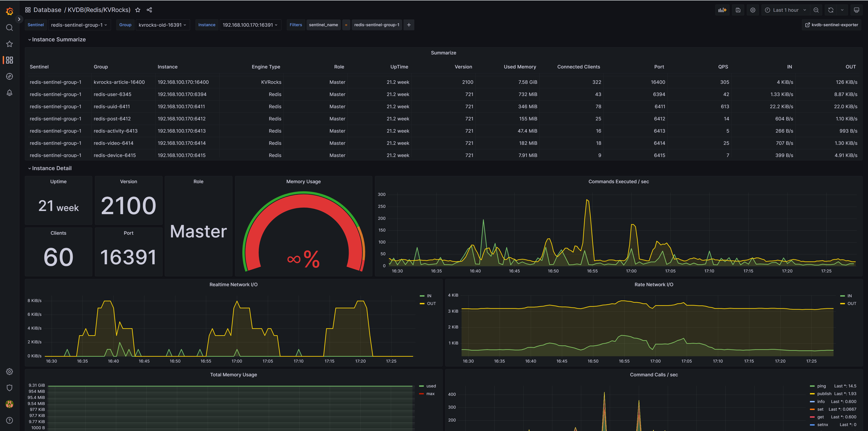Screen dimensions: 868x431
Task: Open the add panel icon in toolbar
Action: 722,10
